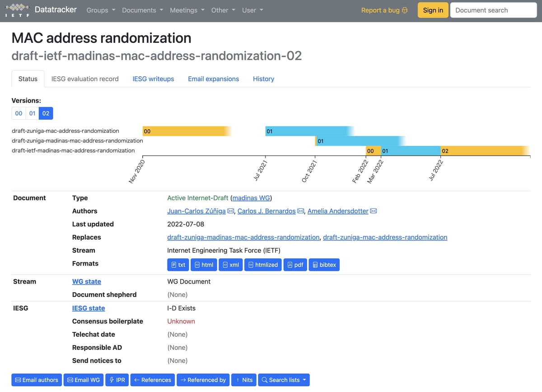Open the IESG state link
Image resolution: width=542 pixels, height=392 pixels.
pyautogui.click(x=89, y=308)
